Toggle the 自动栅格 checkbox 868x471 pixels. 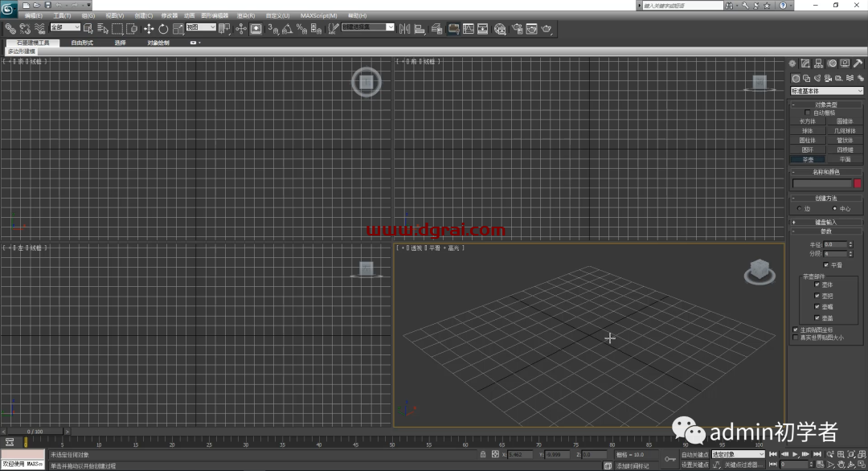(x=807, y=113)
